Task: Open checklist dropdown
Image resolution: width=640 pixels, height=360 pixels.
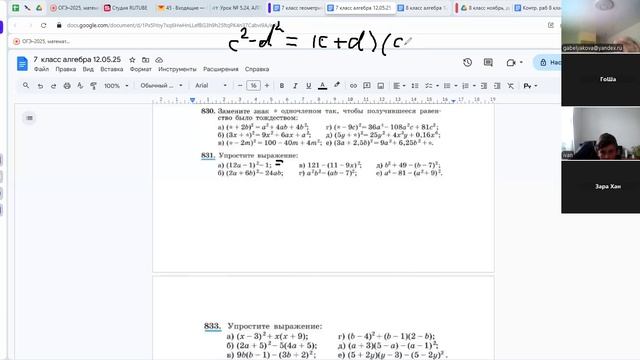Action: coord(431,86)
